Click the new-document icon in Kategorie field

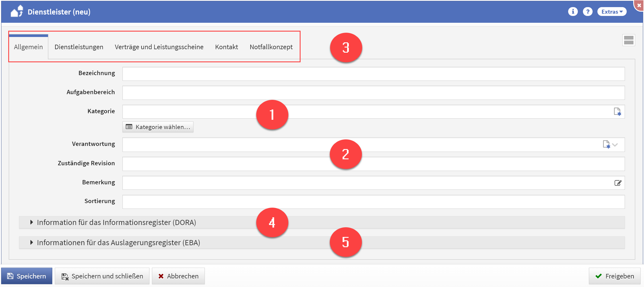(x=617, y=112)
